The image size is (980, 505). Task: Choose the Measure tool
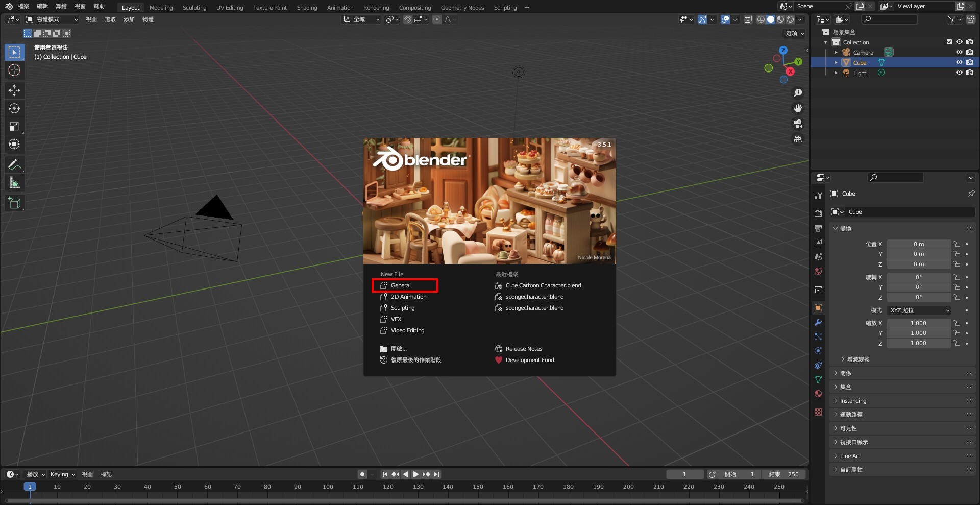tap(14, 183)
